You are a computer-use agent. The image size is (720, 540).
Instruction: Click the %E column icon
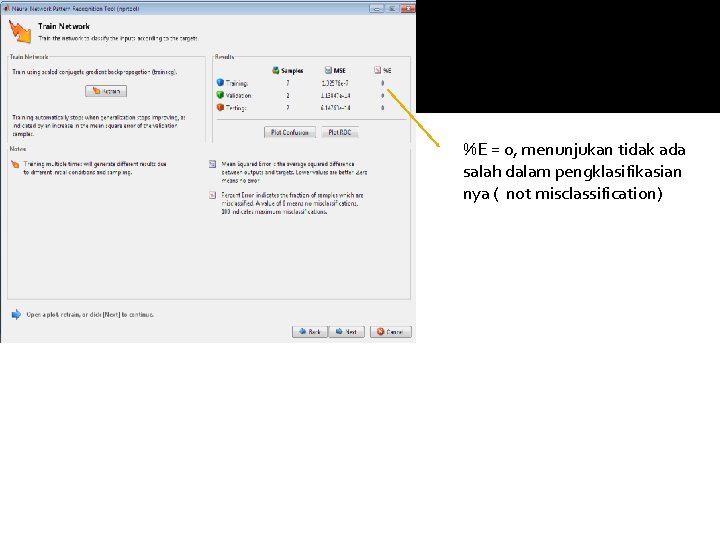click(x=377, y=70)
